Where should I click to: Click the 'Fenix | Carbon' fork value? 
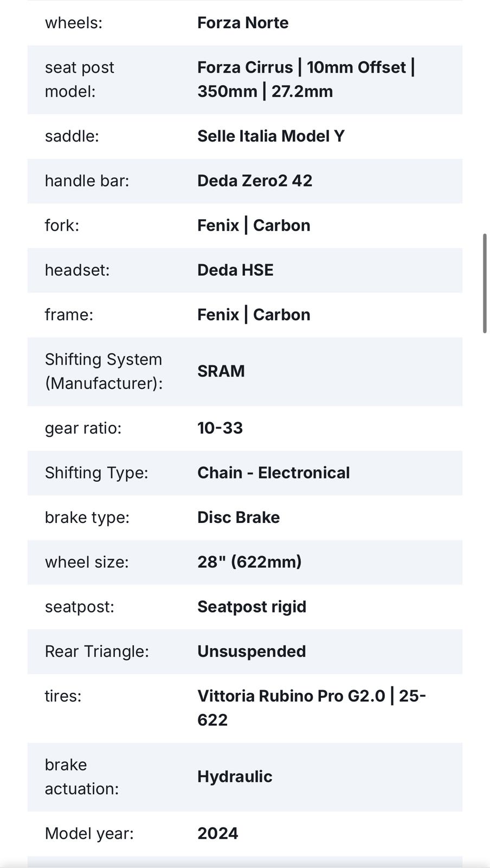click(253, 225)
